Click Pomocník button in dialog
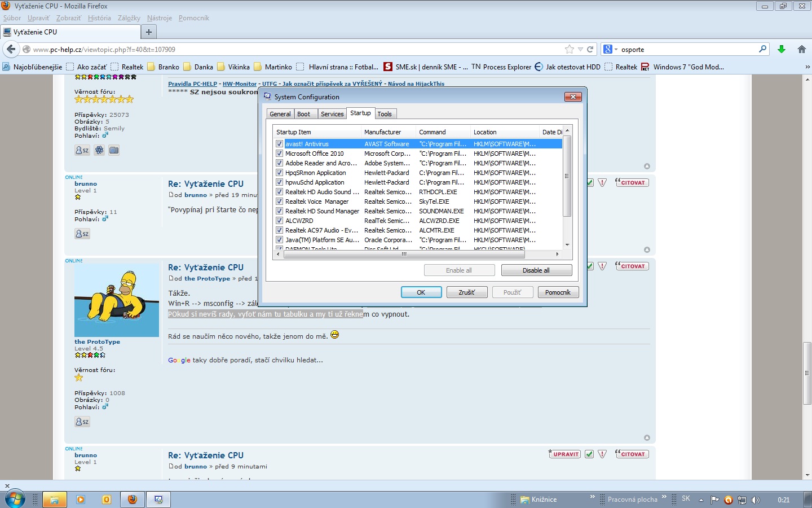The image size is (812, 508). coord(558,292)
